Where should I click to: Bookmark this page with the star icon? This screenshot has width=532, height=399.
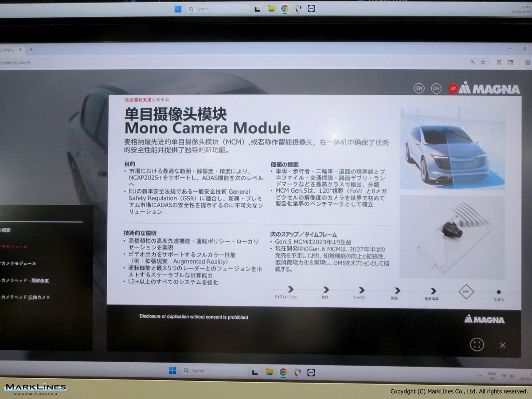click(x=483, y=63)
